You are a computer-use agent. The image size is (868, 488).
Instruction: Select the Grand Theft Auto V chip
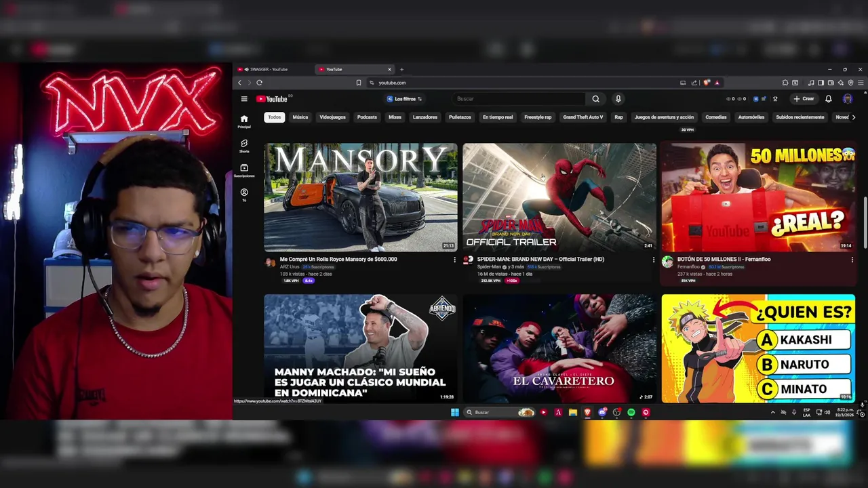[x=583, y=117]
